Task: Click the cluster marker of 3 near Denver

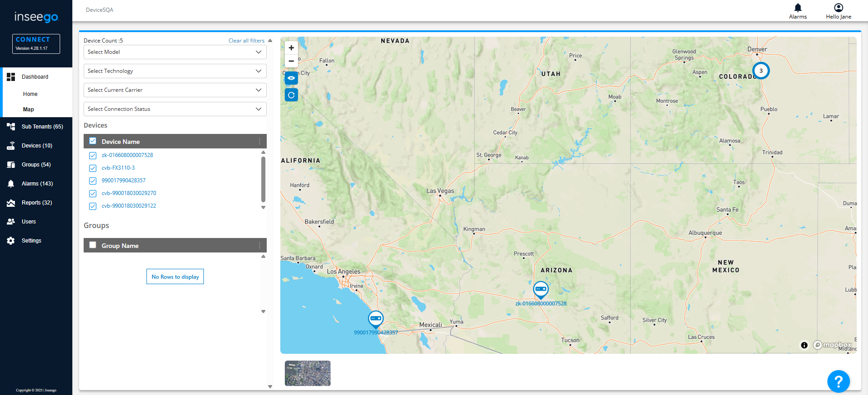Action: pyautogui.click(x=761, y=71)
